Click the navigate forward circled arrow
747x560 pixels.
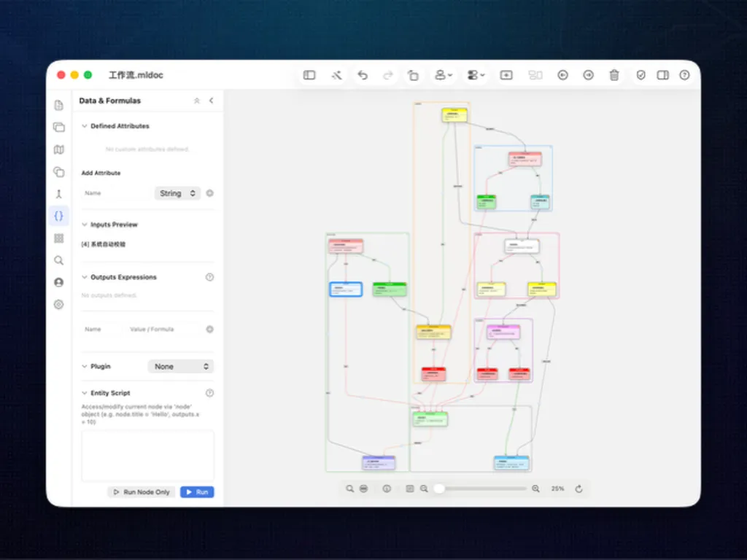click(589, 75)
